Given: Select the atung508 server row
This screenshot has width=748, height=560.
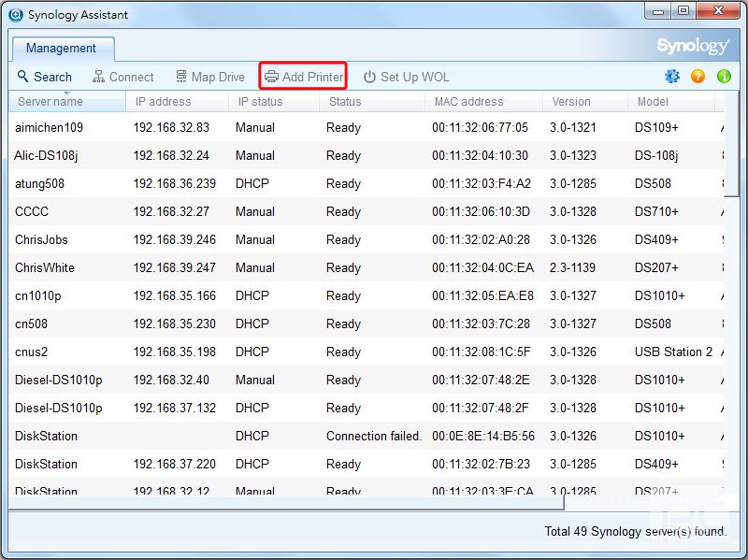Looking at the screenshot, I should click(x=366, y=183).
